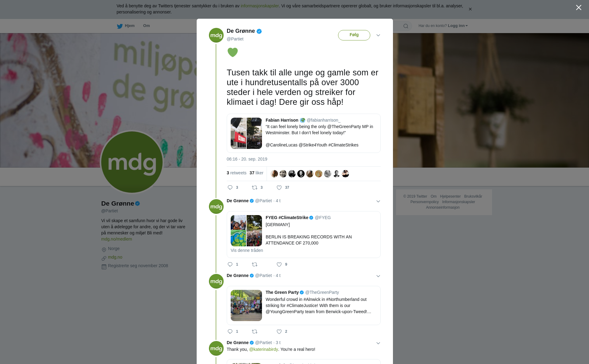Follow De Grønne with the Følg button

pyautogui.click(x=354, y=35)
